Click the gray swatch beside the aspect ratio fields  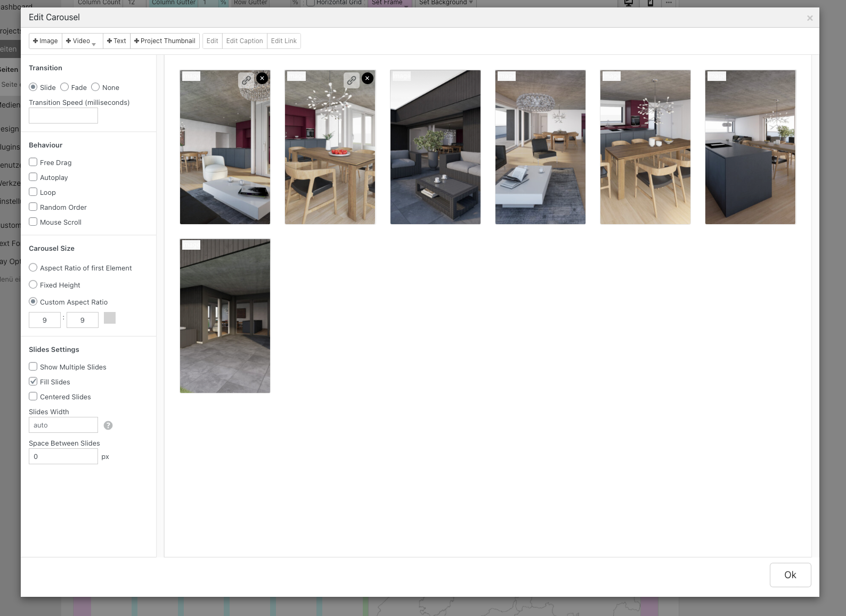[x=110, y=318]
